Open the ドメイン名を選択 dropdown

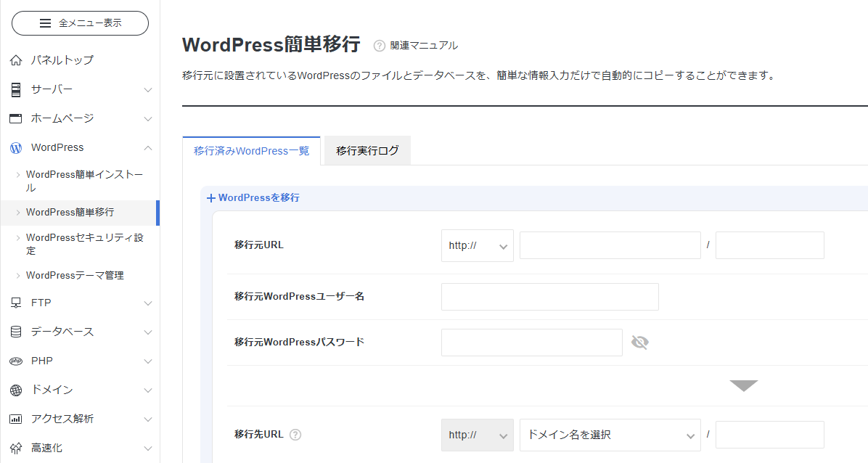pos(610,435)
